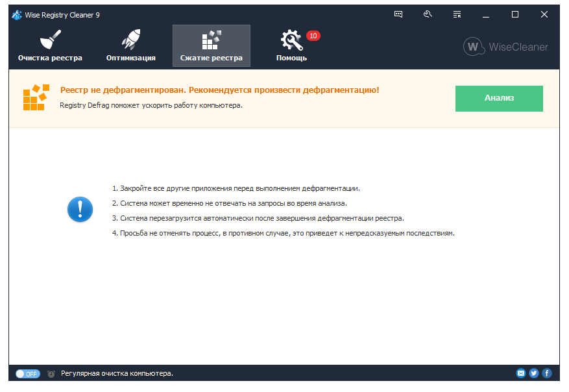
Task: Click the blue exclamation info icon
Action: pos(80,210)
